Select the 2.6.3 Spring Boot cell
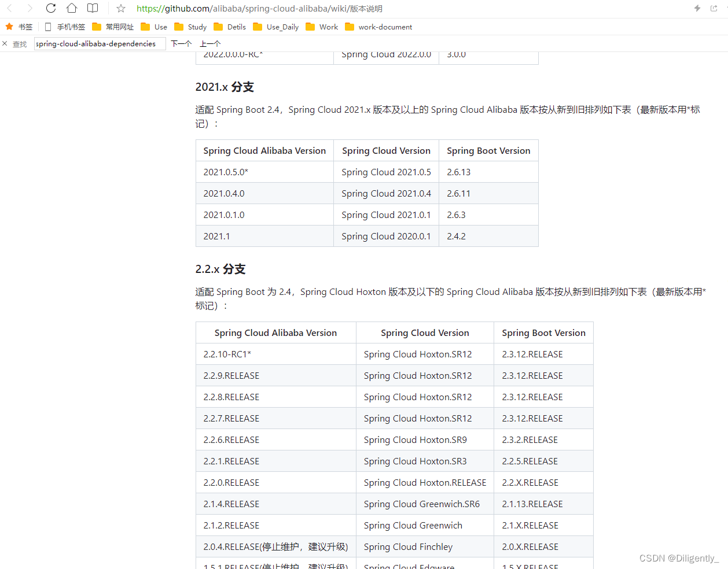 coord(488,215)
